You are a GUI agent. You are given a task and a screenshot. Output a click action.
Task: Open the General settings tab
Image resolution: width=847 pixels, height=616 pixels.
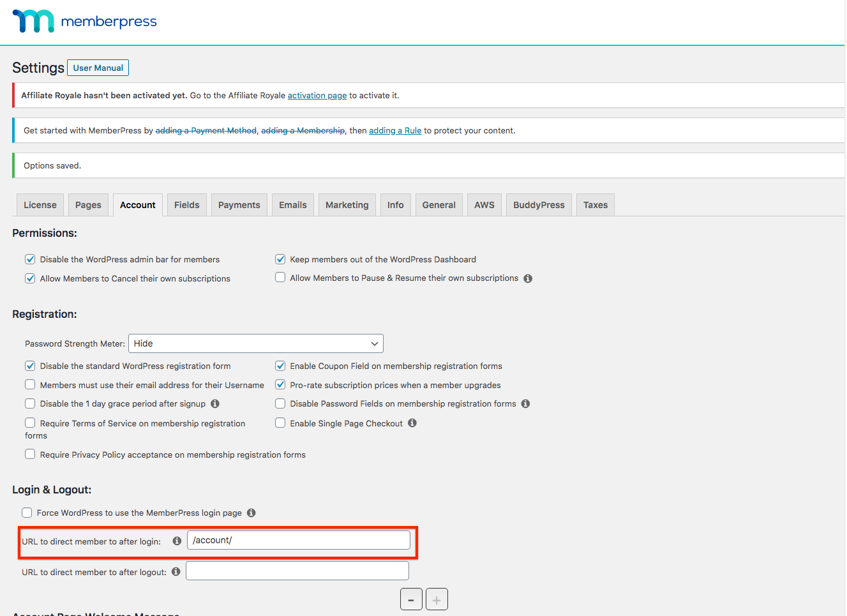pyautogui.click(x=439, y=205)
